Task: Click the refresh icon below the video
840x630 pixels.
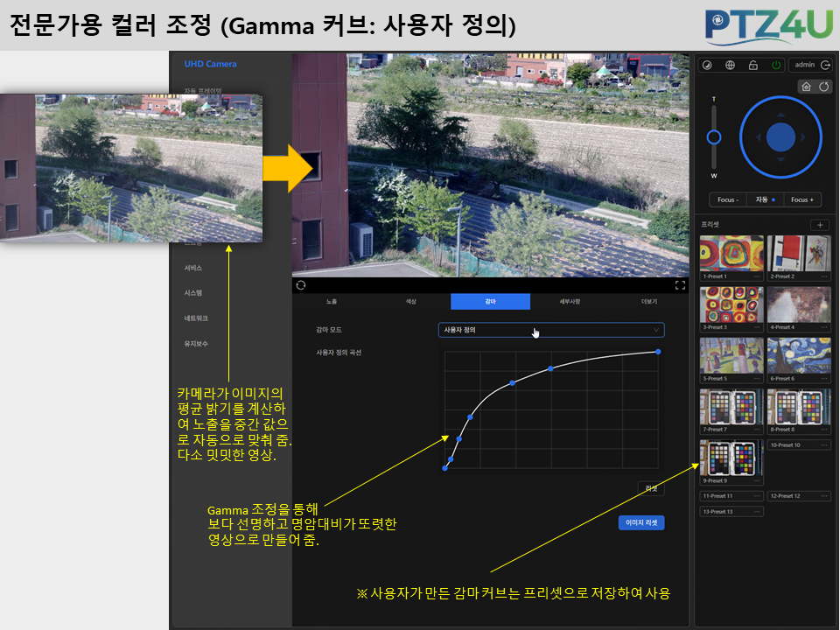Action: click(x=301, y=285)
